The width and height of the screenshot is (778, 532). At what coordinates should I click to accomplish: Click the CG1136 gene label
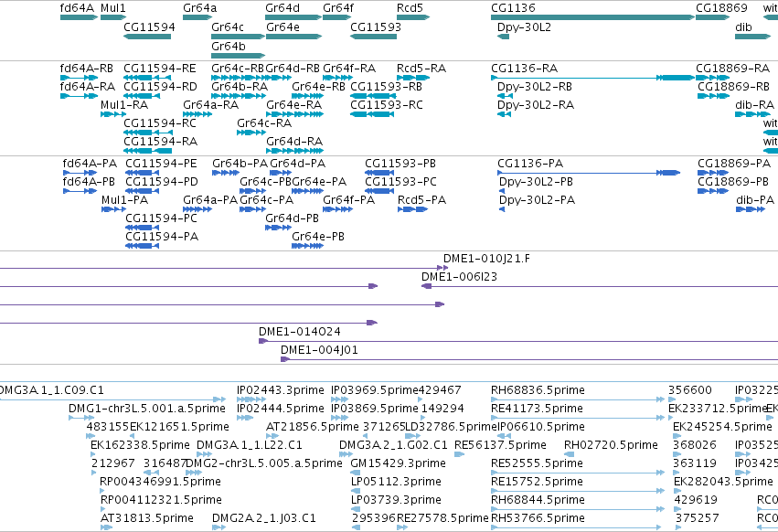point(513,8)
